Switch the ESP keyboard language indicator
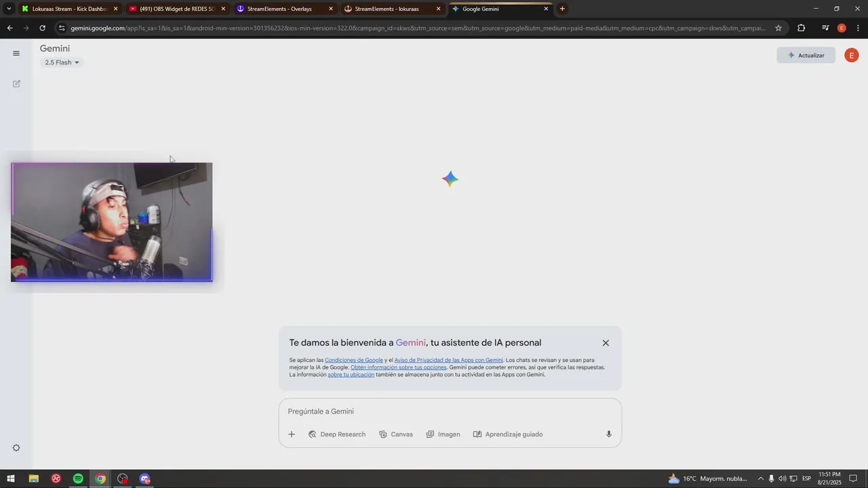Viewport: 868px width, 488px height. [807, 479]
